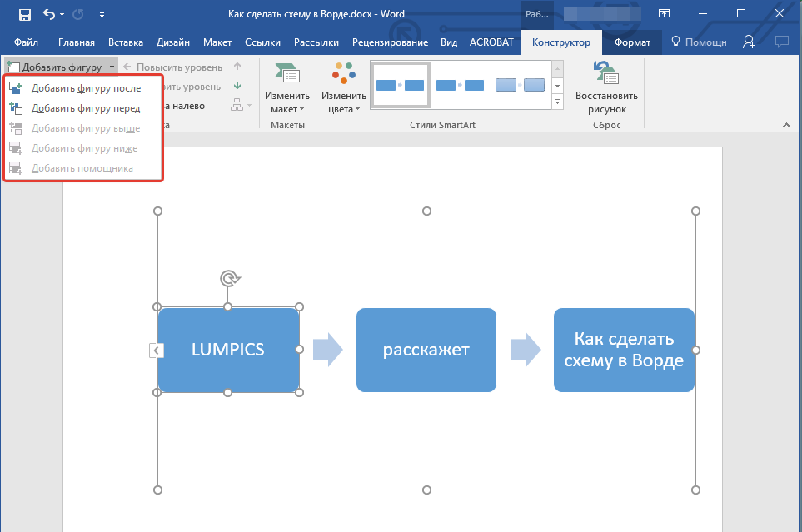Click the green move-down arrow icon

[237, 86]
